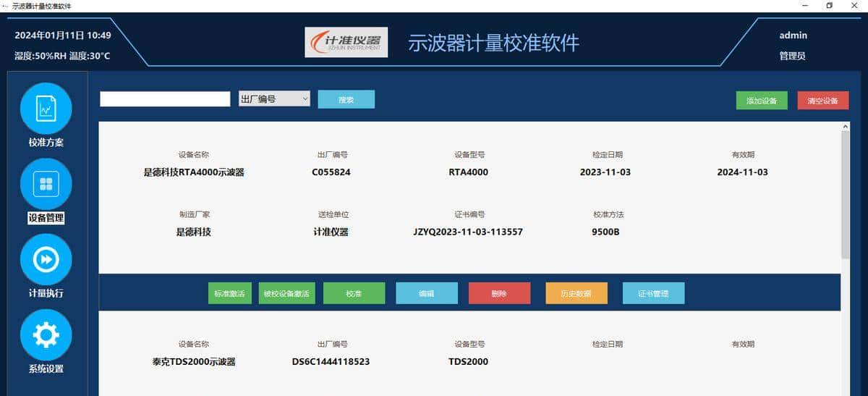Select the RTA4000 model value

point(469,172)
